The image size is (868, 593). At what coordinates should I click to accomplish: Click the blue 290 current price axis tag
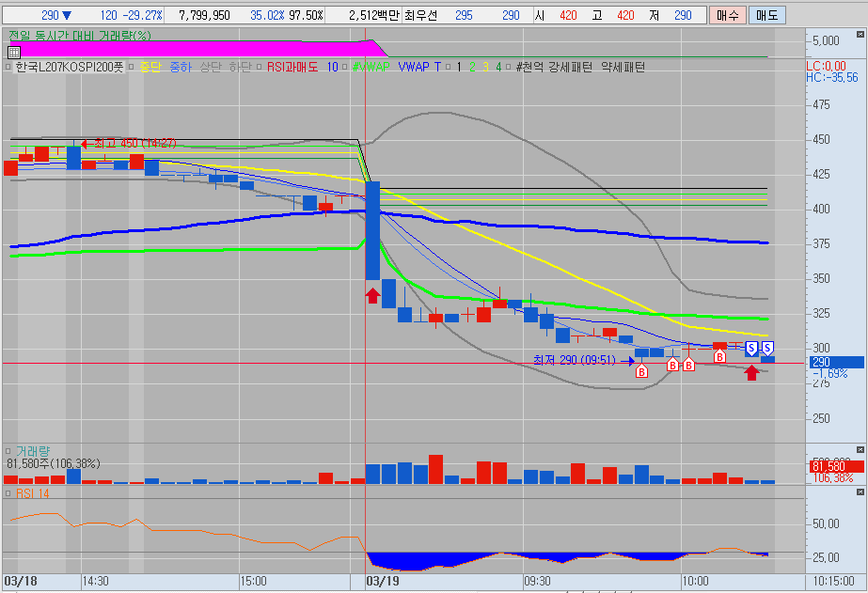pos(836,363)
